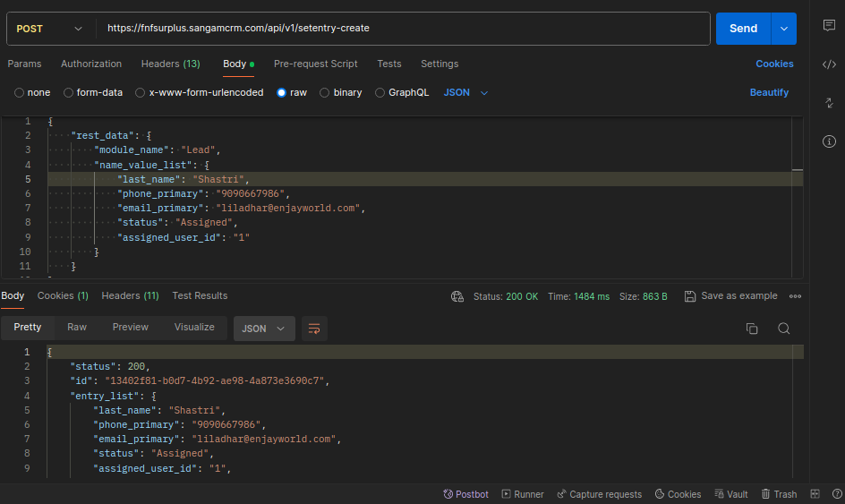Select the binary body option
845x504 pixels.
pyautogui.click(x=340, y=93)
